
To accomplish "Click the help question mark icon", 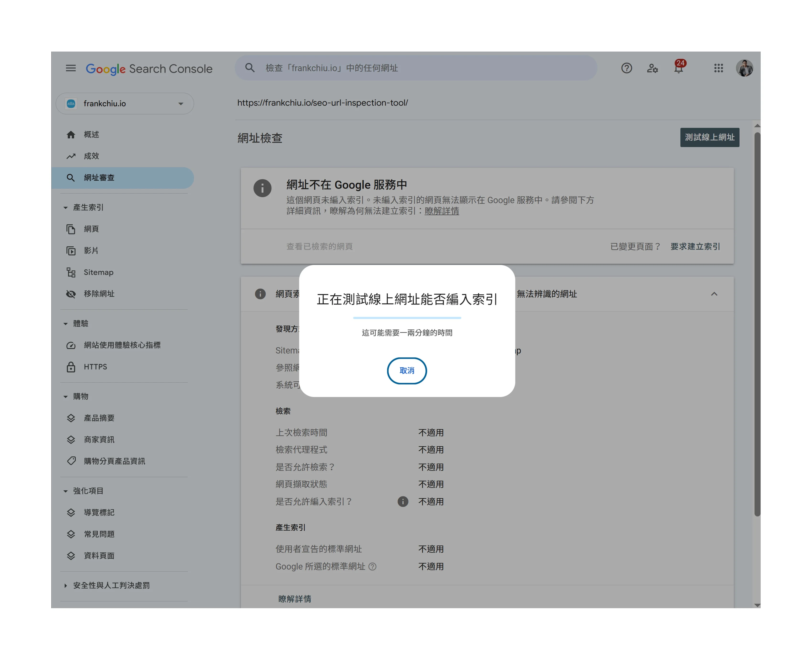I will [626, 68].
